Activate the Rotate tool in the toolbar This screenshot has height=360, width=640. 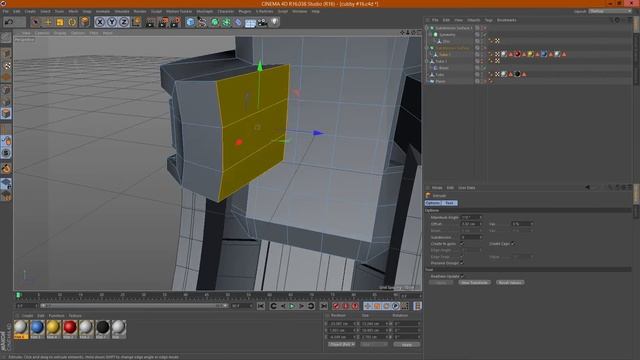point(72,22)
